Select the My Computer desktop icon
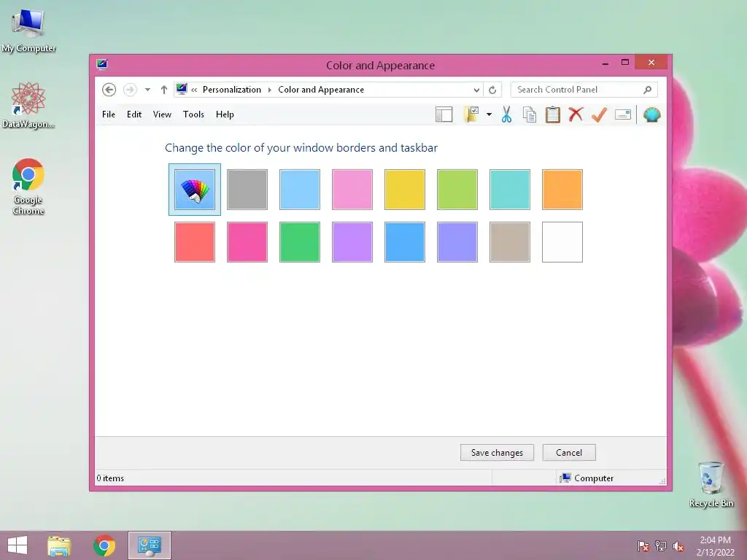This screenshot has width=747, height=560. pyautogui.click(x=28, y=31)
